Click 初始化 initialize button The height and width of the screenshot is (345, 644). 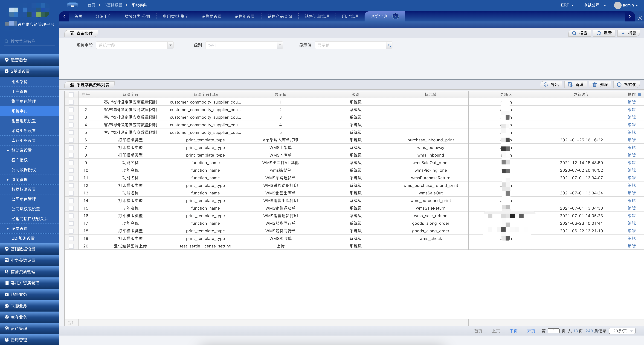tap(626, 85)
